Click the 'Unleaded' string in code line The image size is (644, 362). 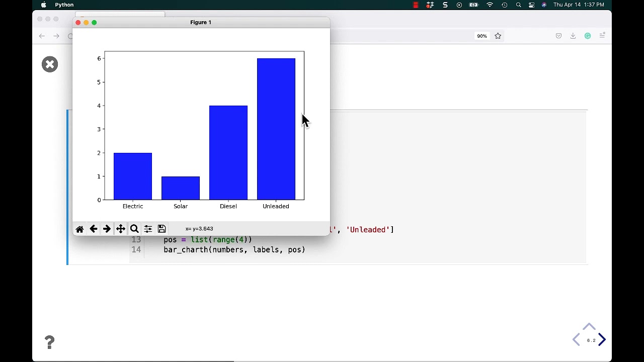click(x=368, y=230)
